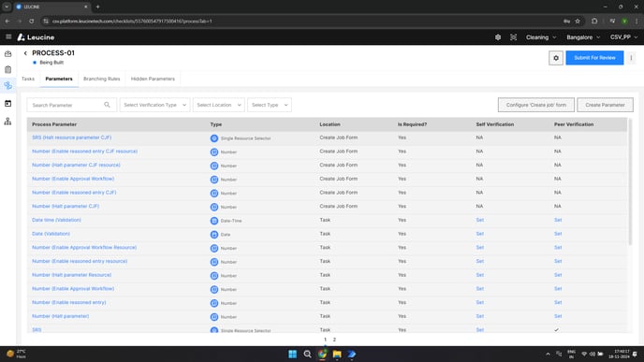Open Windows taskbar search
Screen dimensions: 644x362
coord(307,354)
